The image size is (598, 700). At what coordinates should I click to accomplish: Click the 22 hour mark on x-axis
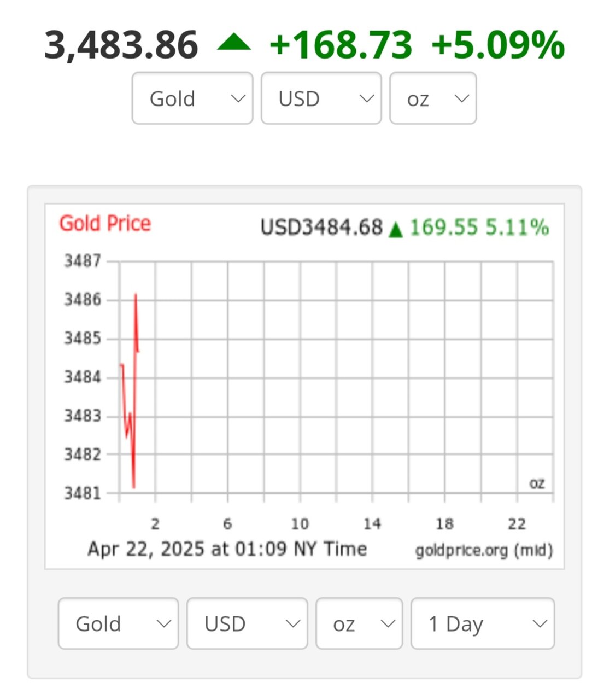pos(517,524)
